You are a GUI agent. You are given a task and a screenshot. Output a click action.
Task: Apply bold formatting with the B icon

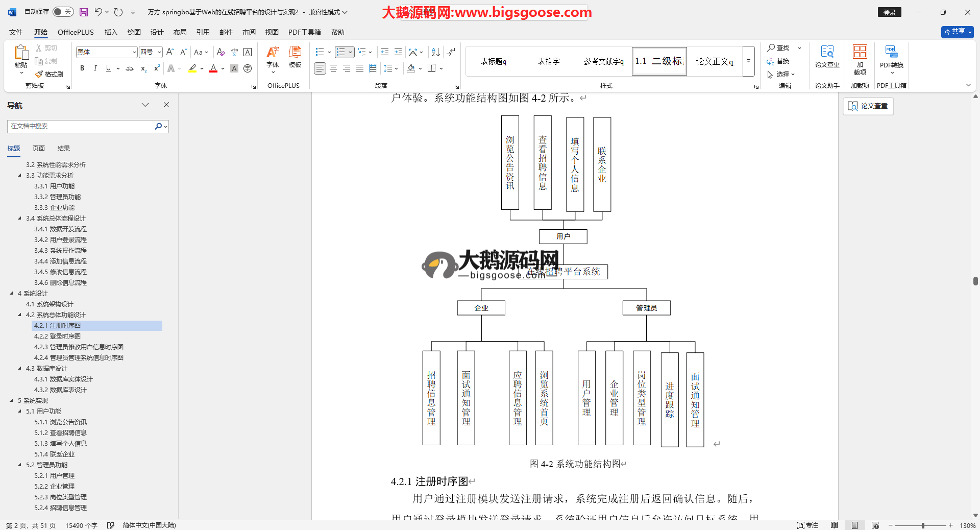pos(82,68)
